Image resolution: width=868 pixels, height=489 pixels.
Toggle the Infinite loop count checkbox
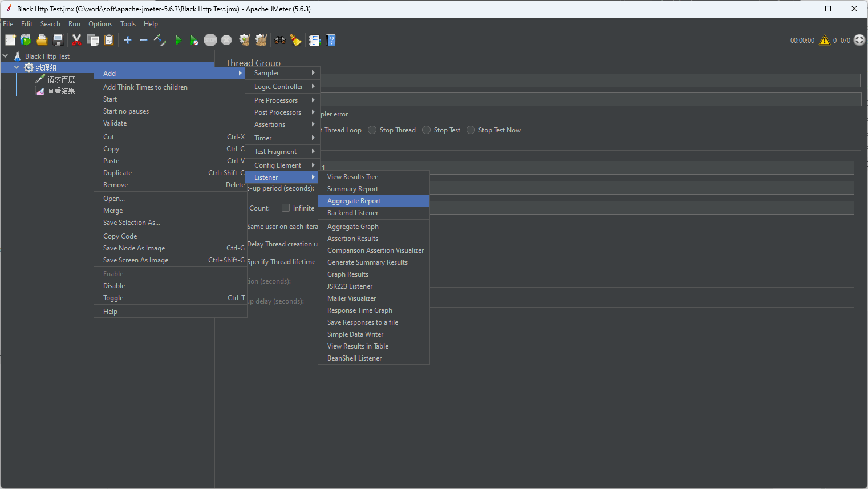(286, 208)
